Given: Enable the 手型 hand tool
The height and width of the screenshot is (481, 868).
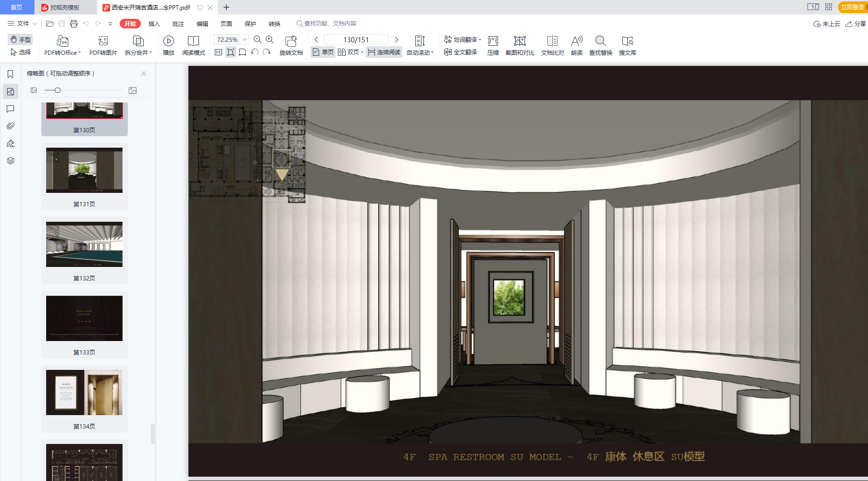Looking at the screenshot, I should point(21,39).
